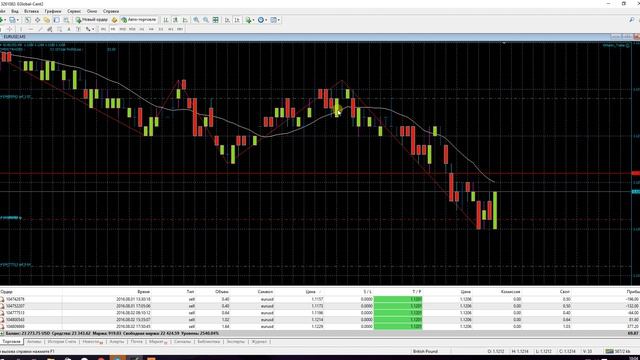
Task: Open the New Chart tool
Action: click(x=2, y=20)
